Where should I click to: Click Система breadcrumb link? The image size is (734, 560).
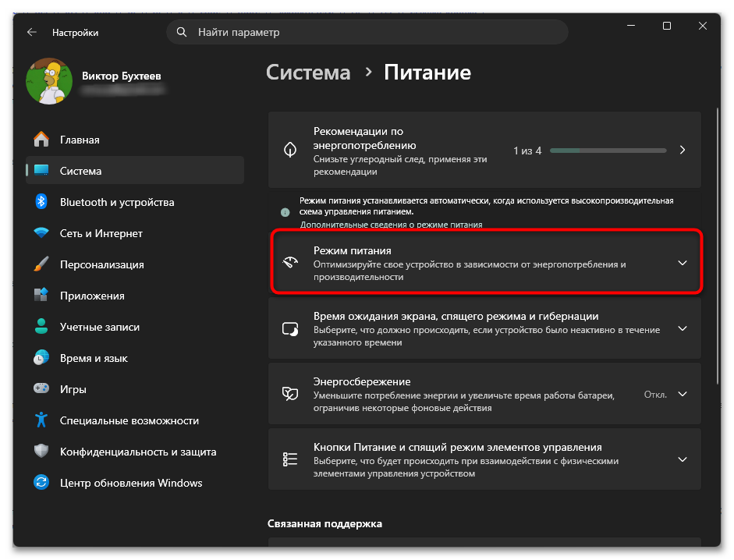tap(308, 73)
